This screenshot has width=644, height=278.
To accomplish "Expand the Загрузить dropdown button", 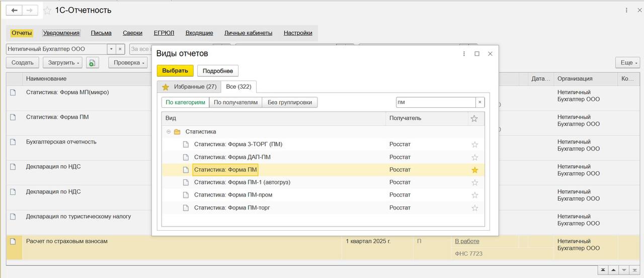I will pyautogui.click(x=62, y=62).
